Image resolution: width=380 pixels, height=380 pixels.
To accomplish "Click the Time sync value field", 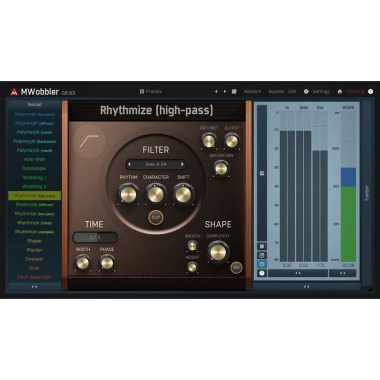I will (x=95, y=237).
